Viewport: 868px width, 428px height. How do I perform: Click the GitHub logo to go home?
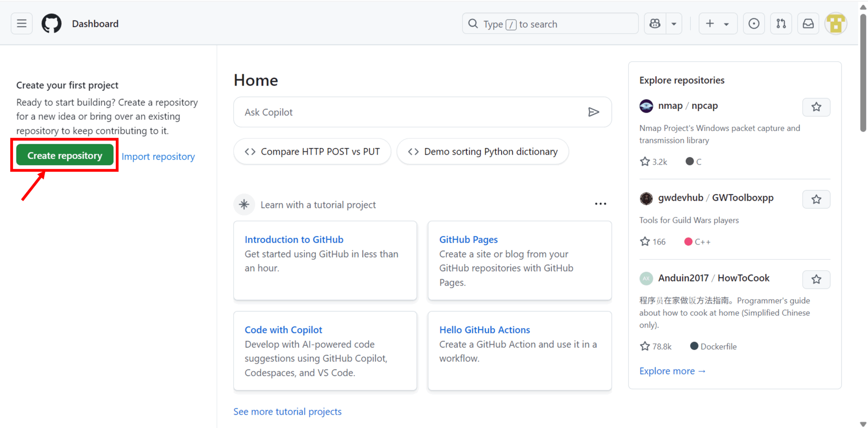(x=51, y=23)
